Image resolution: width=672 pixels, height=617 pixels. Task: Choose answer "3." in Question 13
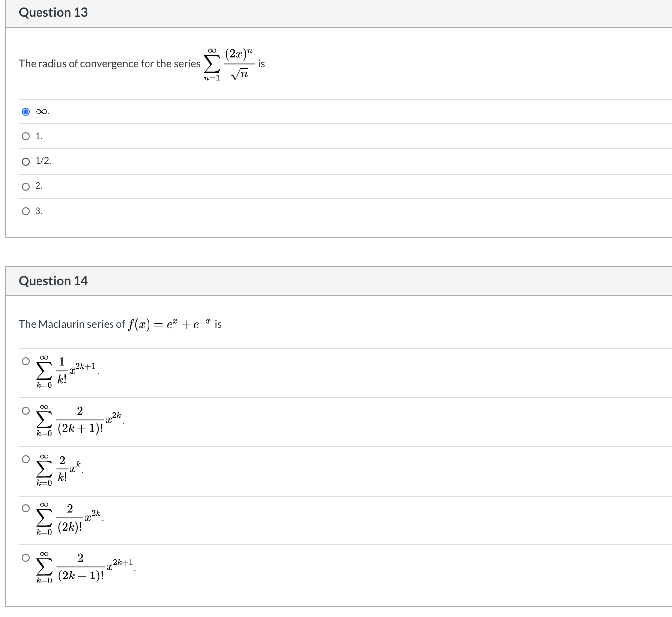(x=26, y=211)
